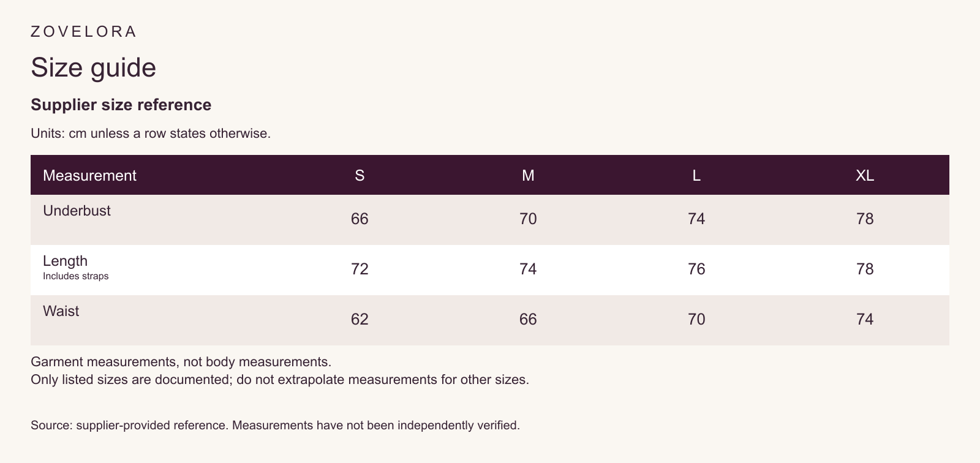Click the Measurement column header
The width and height of the screenshot is (980, 463).
coord(89,175)
